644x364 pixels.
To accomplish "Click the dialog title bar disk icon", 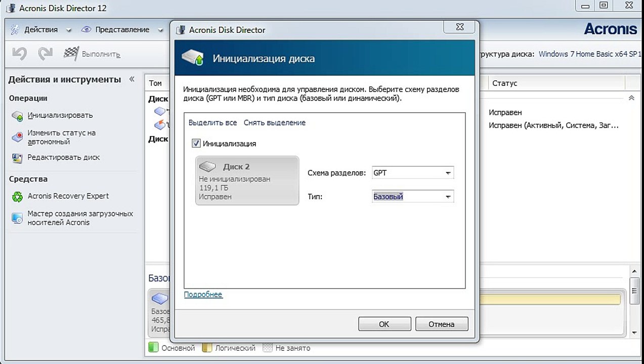I will point(181,30).
